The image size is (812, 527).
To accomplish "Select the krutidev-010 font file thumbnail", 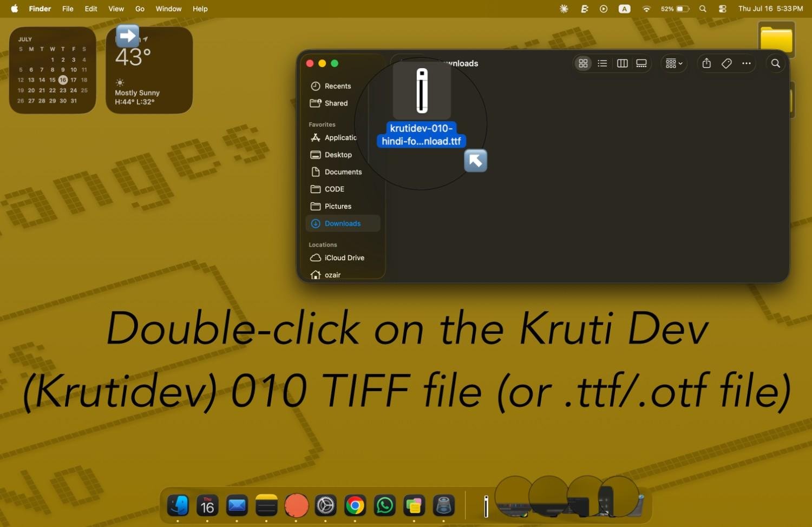I will point(422,90).
